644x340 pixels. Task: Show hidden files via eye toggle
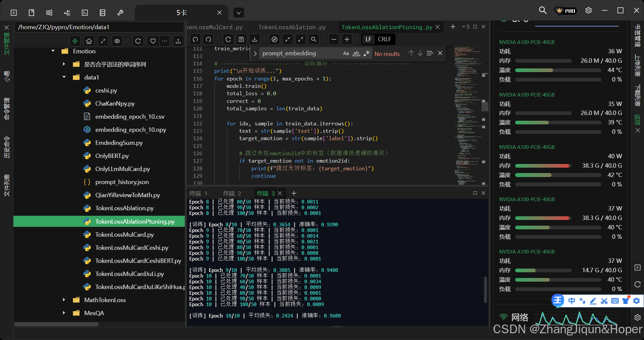coord(117,41)
